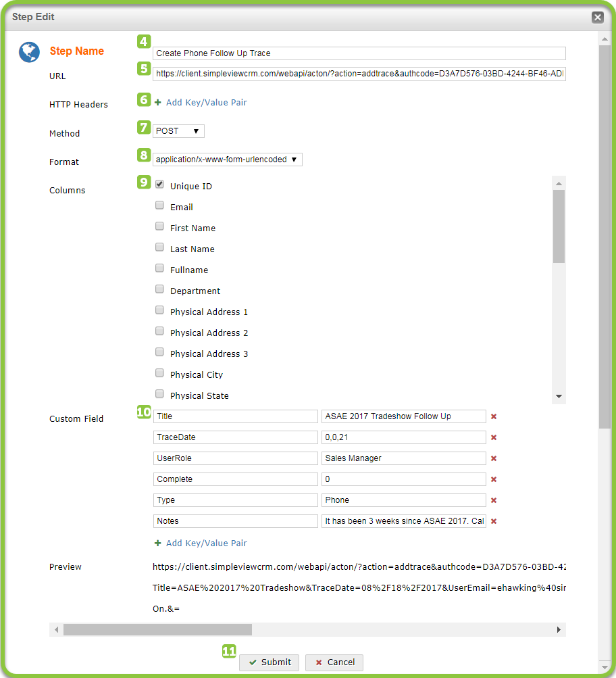Check the Physical Address 3 checkbox
This screenshot has height=678, width=616.
159,352
